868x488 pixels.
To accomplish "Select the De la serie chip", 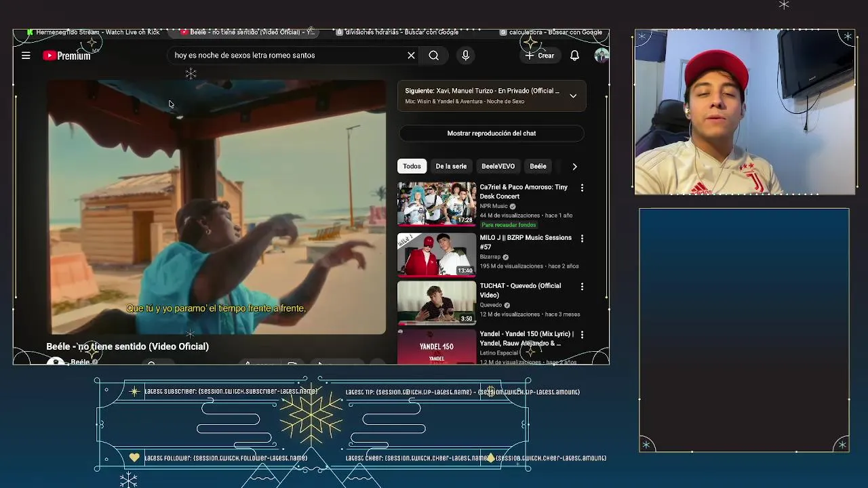I will (451, 166).
